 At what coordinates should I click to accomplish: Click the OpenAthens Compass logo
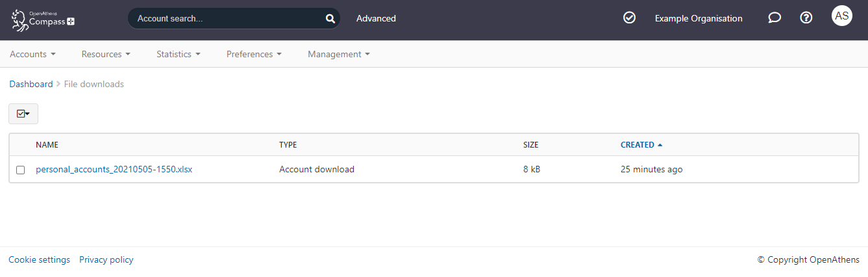click(43, 19)
